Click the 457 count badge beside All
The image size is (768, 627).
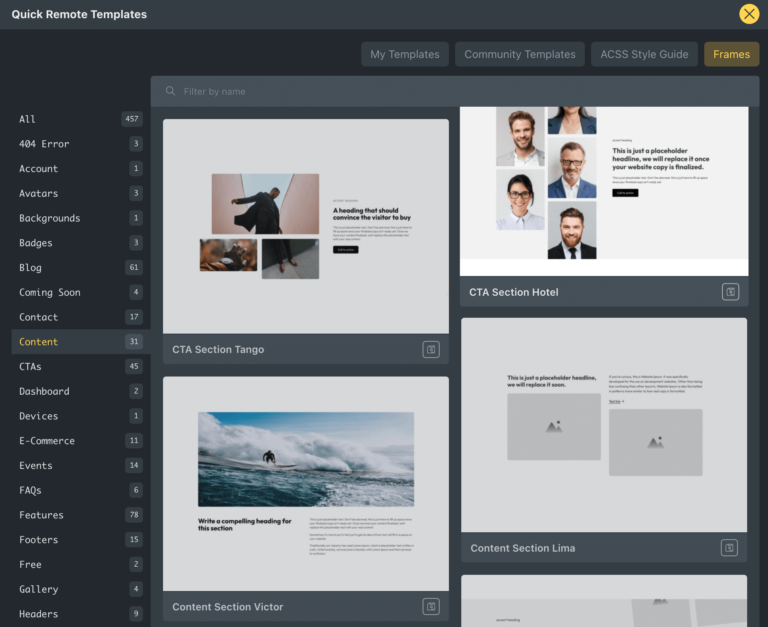pyautogui.click(x=132, y=119)
